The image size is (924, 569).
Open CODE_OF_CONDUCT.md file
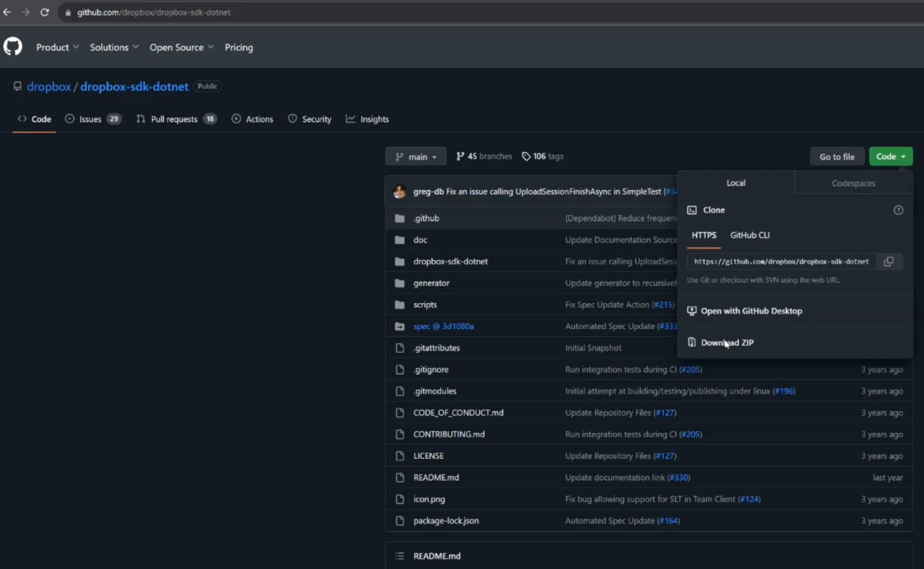click(x=459, y=412)
